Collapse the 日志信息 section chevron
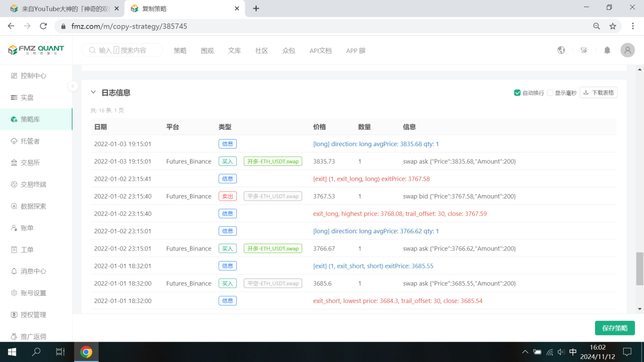The width and height of the screenshot is (644, 362). pos(93,93)
